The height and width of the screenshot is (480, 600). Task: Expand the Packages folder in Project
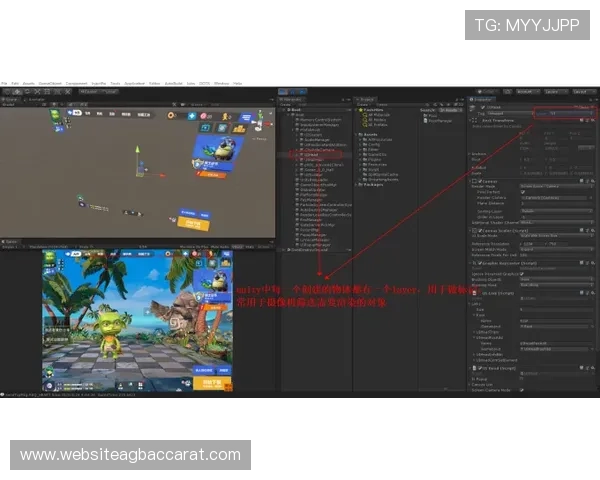point(357,184)
